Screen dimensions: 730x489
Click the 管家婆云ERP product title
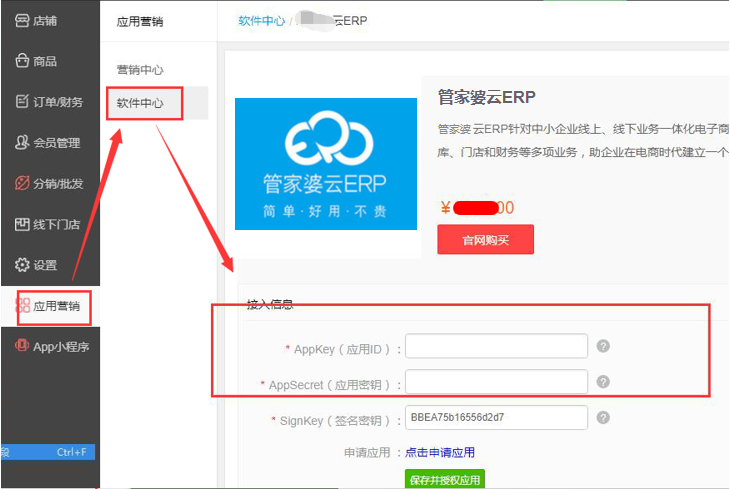(487, 97)
